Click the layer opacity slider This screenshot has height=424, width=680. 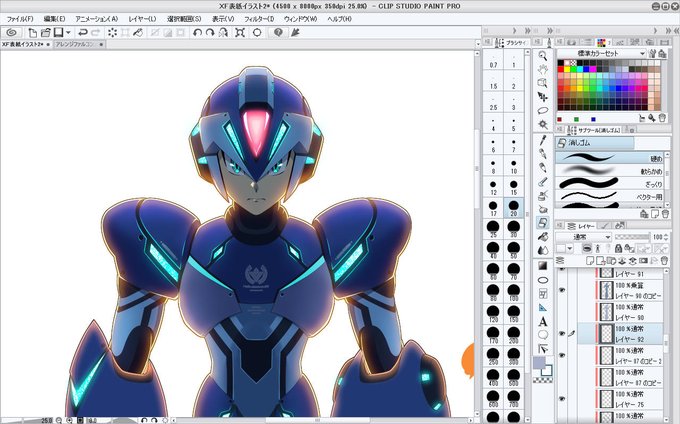pos(632,237)
